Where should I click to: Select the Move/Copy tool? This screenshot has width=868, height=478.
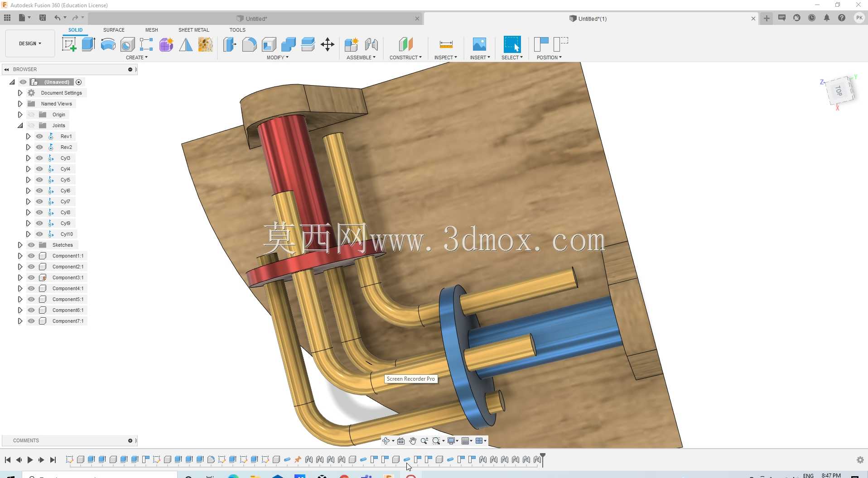click(327, 44)
